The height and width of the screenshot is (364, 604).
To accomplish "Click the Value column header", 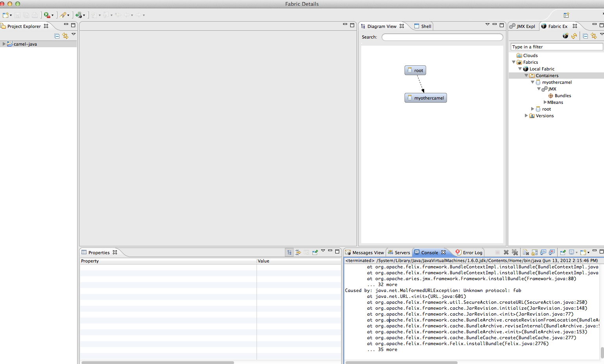I will pyautogui.click(x=299, y=261).
